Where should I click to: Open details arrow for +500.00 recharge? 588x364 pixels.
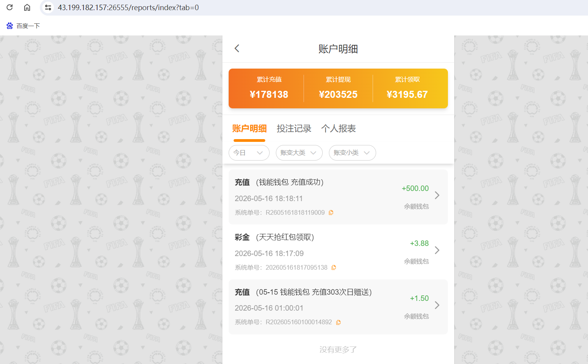tap(437, 195)
